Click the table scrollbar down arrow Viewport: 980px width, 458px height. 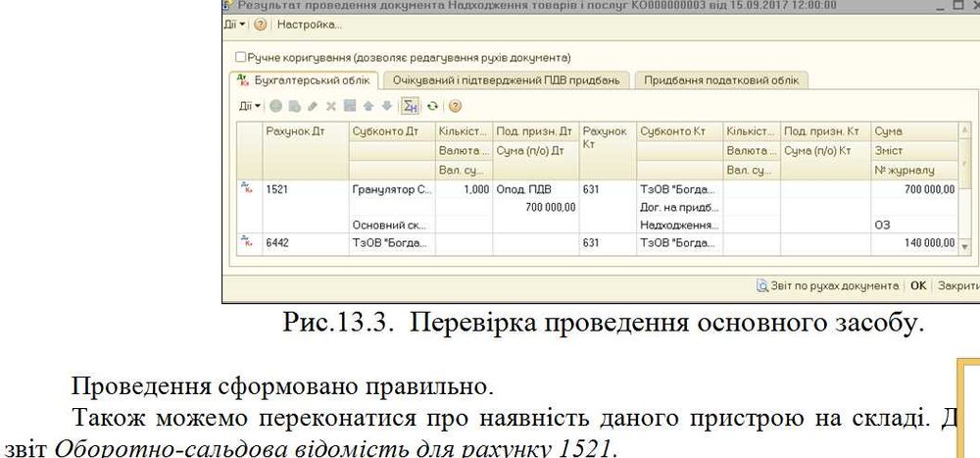963,248
